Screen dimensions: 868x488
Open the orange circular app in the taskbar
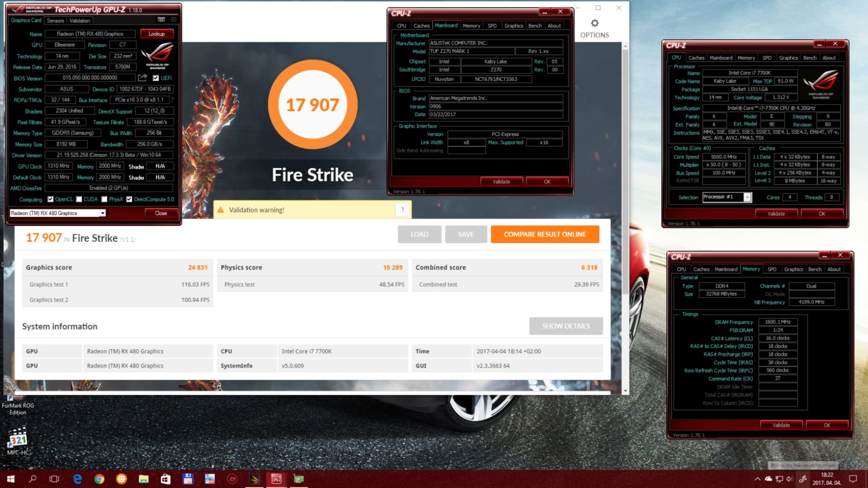[121, 479]
